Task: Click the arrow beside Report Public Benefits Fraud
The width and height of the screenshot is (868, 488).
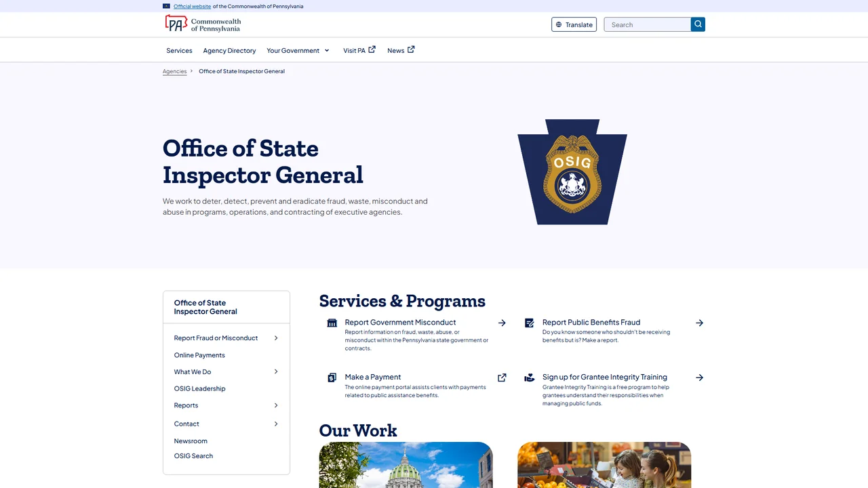Action: pos(699,323)
